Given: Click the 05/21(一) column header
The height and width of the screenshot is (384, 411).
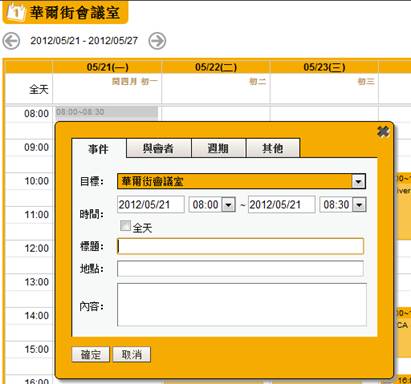Looking at the screenshot, I should pyautogui.click(x=107, y=67).
